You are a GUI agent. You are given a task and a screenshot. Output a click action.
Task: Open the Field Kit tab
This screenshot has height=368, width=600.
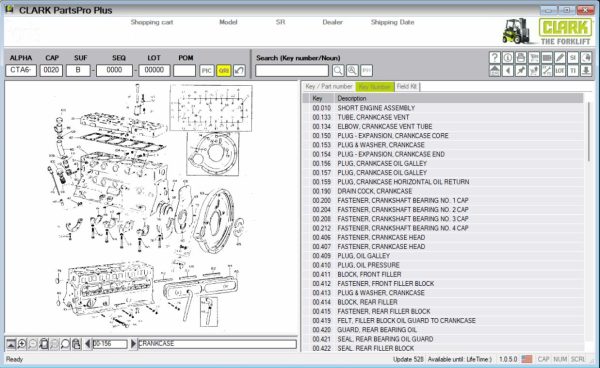[407, 87]
